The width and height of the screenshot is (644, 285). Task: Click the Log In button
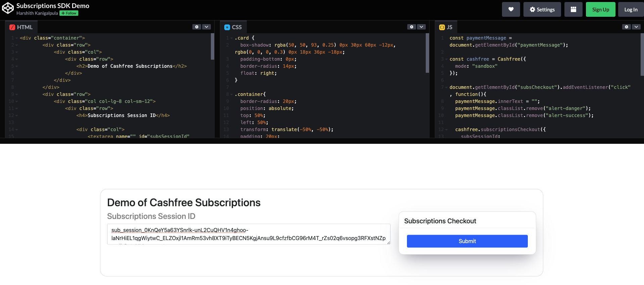[x=631, y=9]
